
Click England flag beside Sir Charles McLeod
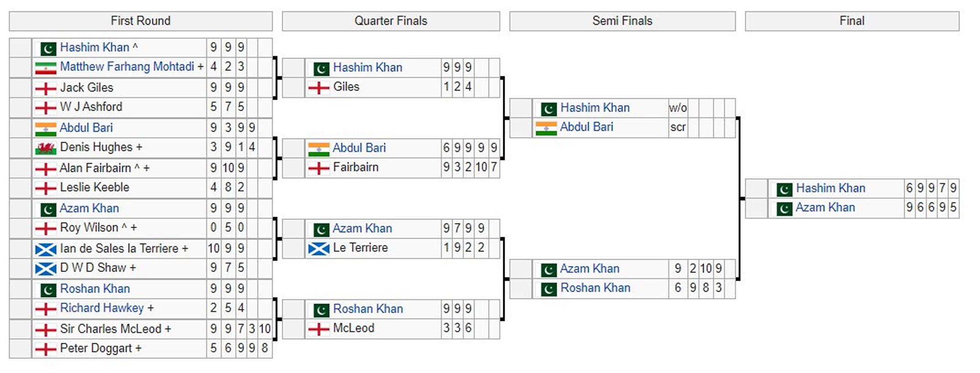coord(46,330)
